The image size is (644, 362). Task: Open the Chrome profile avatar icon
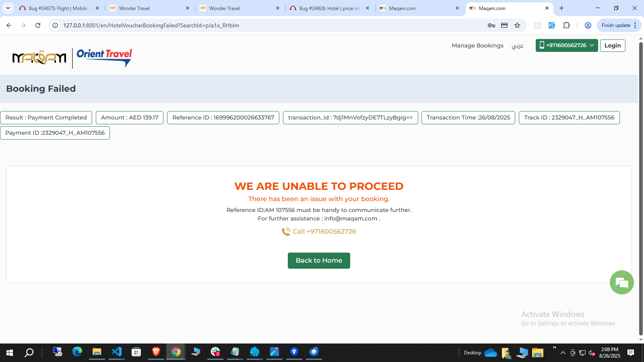pos(588,25)
